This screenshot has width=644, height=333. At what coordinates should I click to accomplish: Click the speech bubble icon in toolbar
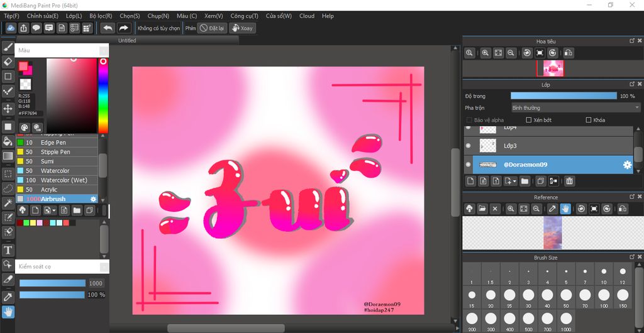coord(36,28)
